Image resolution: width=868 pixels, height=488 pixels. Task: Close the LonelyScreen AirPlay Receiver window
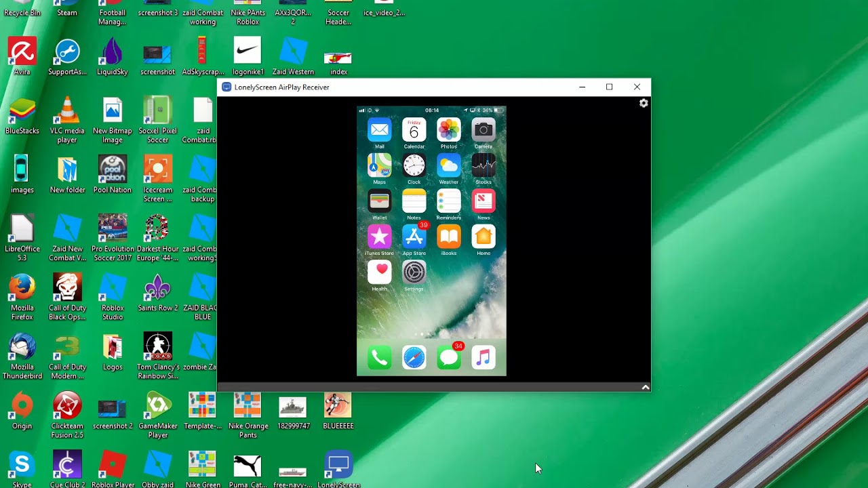637,87
